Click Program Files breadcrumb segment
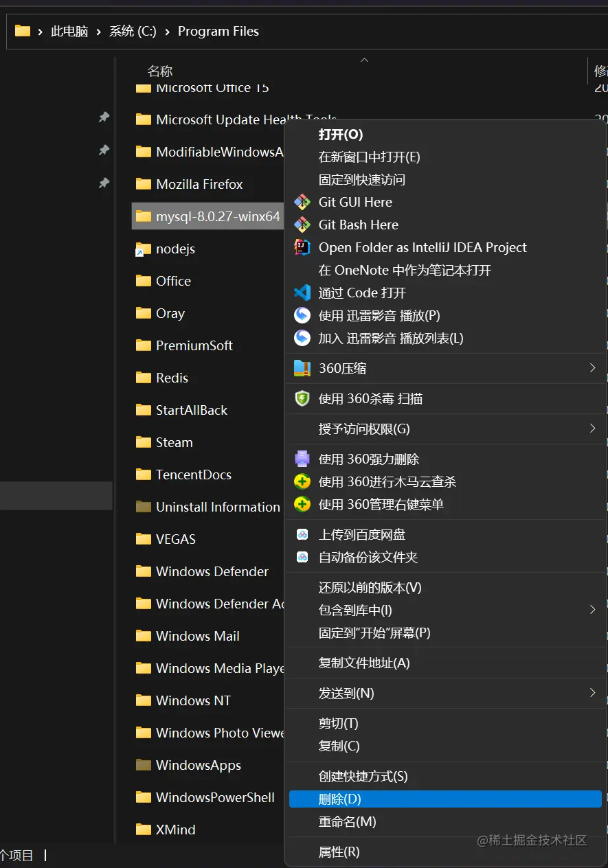Viewport: 608px width, 868px height. [x=218, y=32]
